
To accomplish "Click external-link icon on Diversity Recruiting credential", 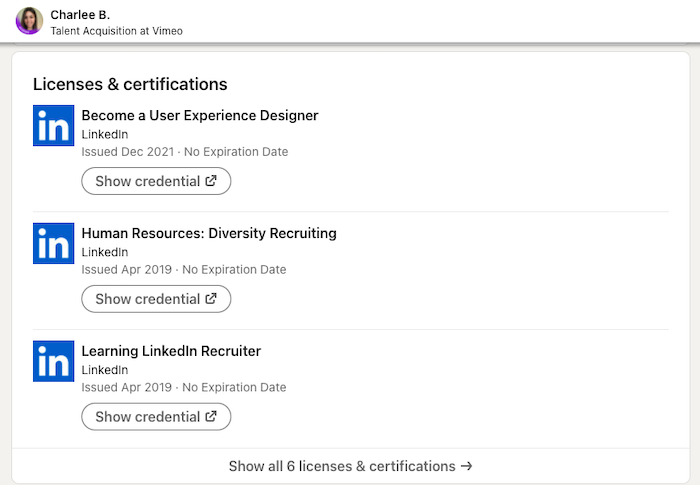I will pyautogui.click(x=211, y=299).
